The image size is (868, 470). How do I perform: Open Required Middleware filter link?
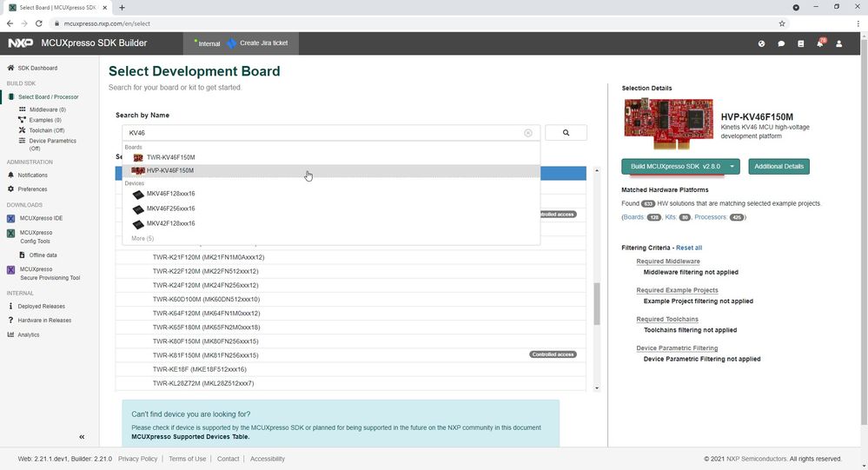[668, 261]
